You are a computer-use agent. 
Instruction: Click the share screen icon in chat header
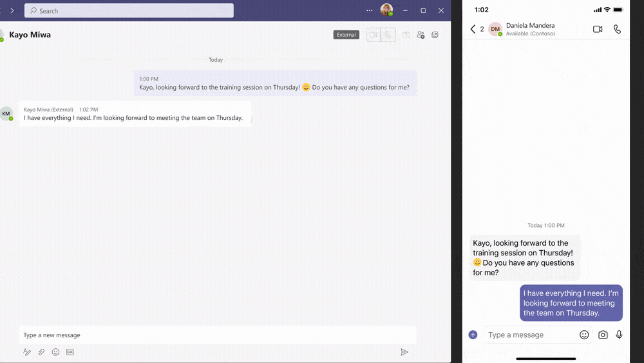click(406, 35)
